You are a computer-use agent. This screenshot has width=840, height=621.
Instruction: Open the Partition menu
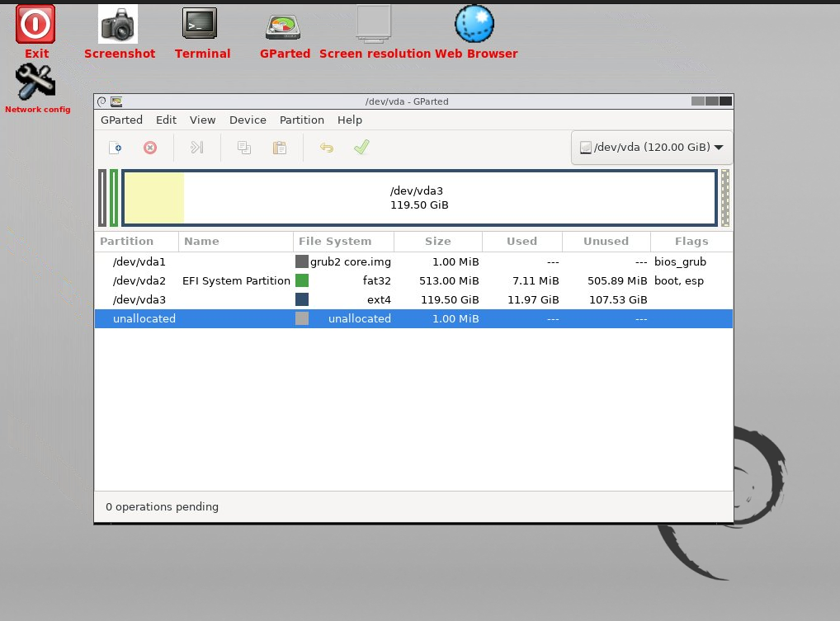point(301,120)
